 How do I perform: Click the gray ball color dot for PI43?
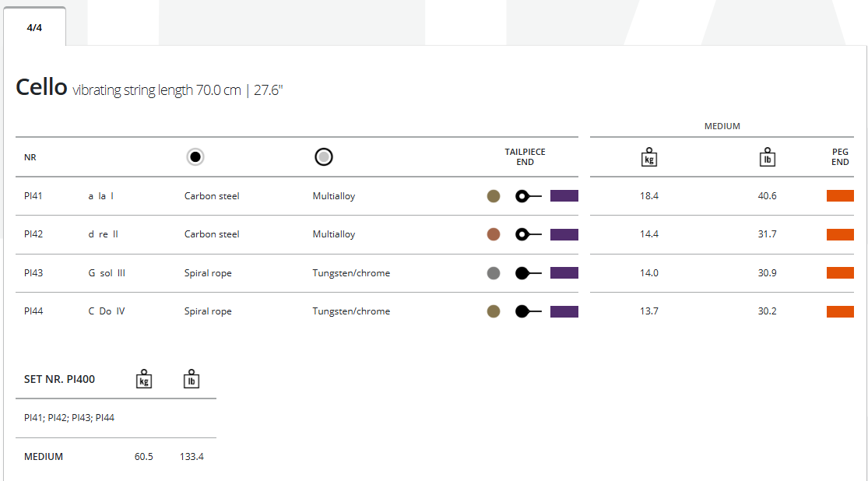tap(494, 273)
